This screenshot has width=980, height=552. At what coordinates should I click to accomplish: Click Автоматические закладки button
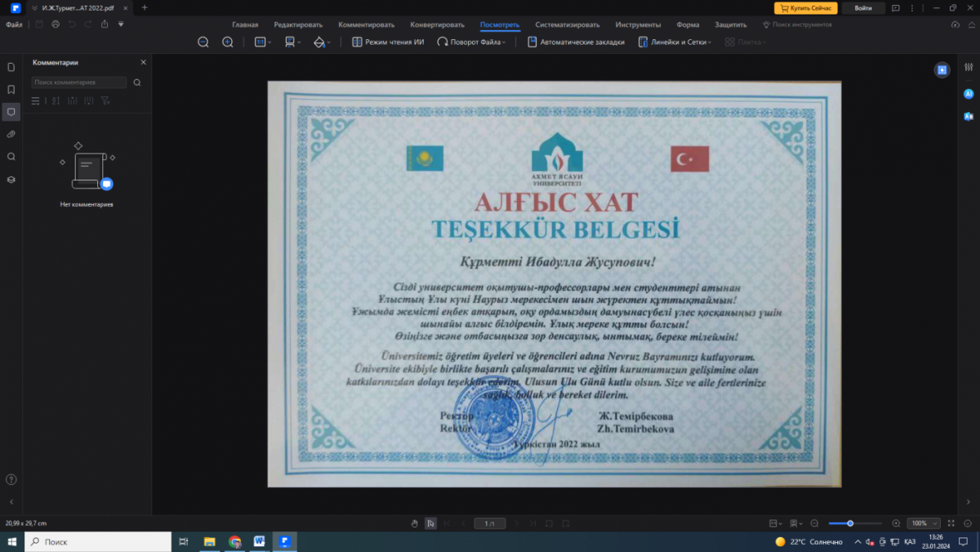click(x=577, y=42)
